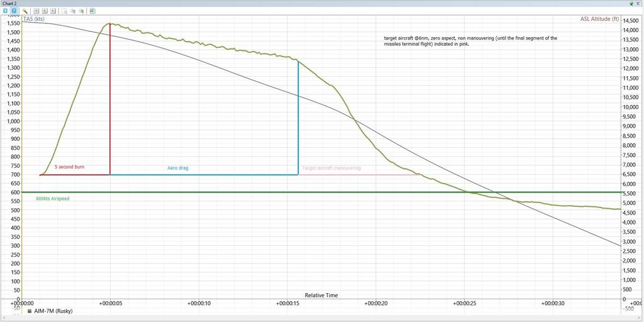This screenshot has width=644, height=322.
Task: Click the last of three image-export icons
Action: 53,11
